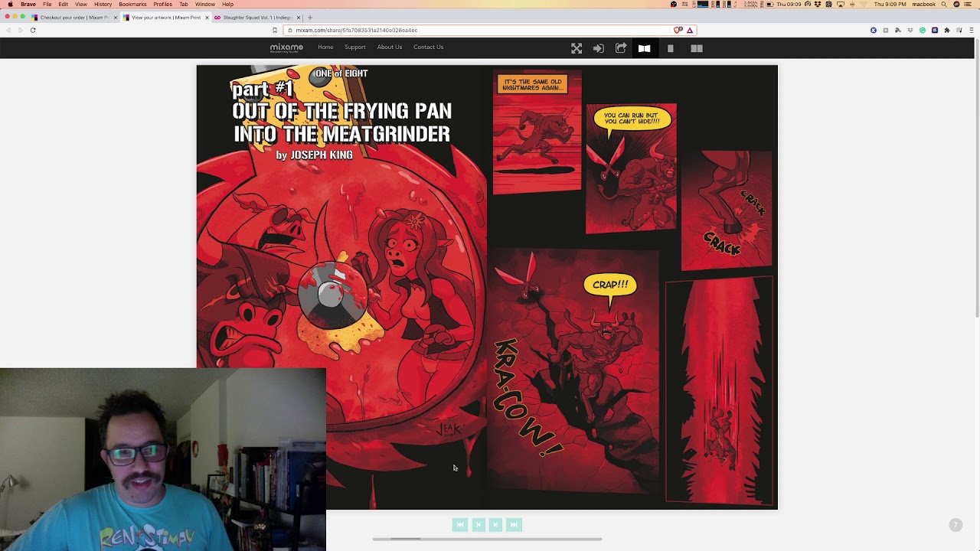
Task: Click the sign-in arrow icon in viewer toolbar
Action: [599, 48]
